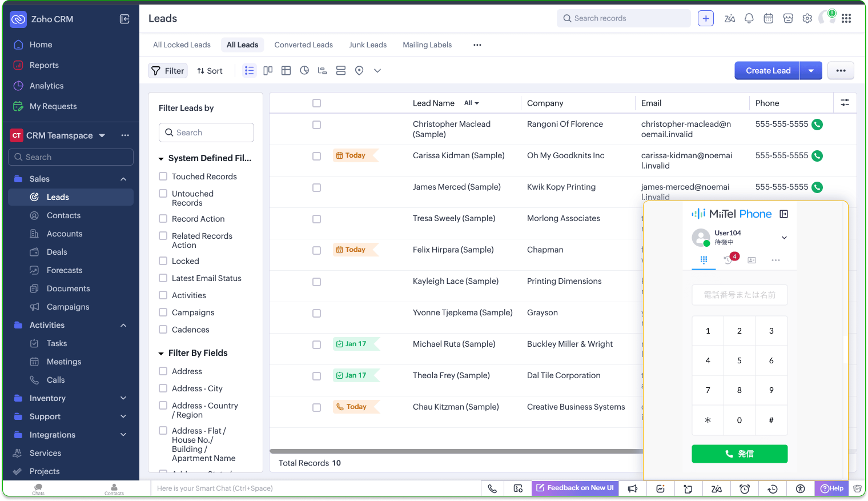Click the Create Lead button
This screenshot has height=501, width=868.
tap(767, 71)
